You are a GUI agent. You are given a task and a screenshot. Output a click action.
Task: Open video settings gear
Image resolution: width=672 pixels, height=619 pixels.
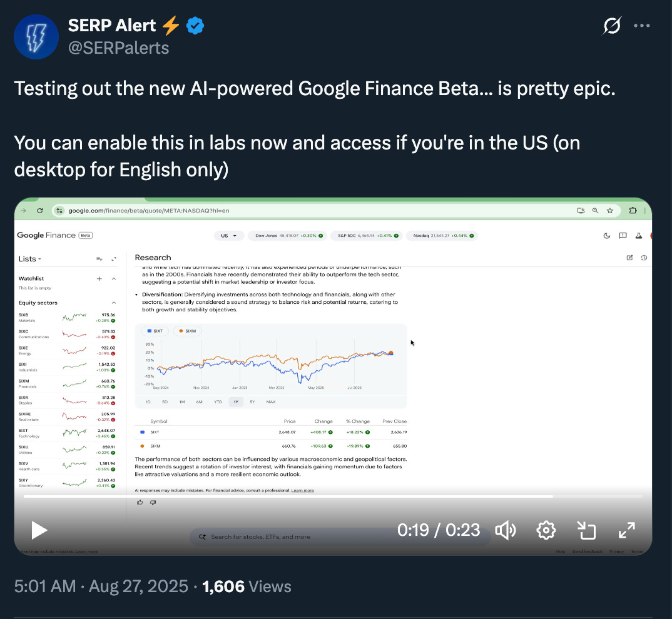pyautogui.click(x=546, y=530)
